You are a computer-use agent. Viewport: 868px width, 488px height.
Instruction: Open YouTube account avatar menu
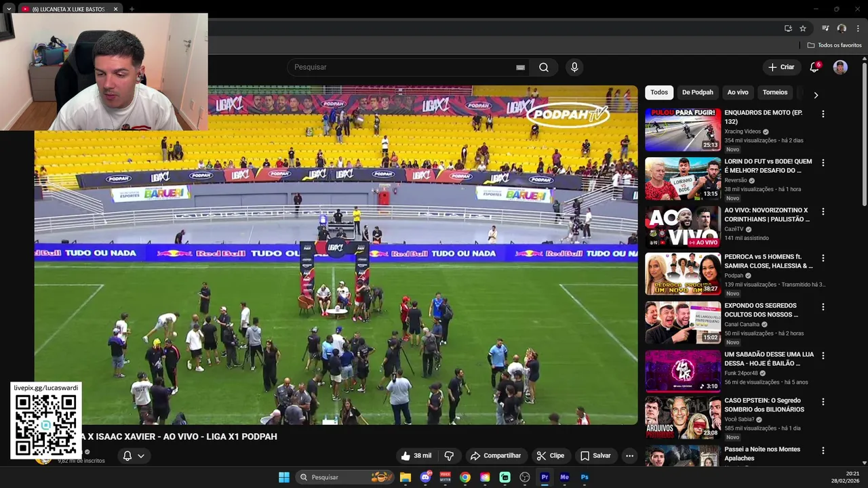[840, 67]
